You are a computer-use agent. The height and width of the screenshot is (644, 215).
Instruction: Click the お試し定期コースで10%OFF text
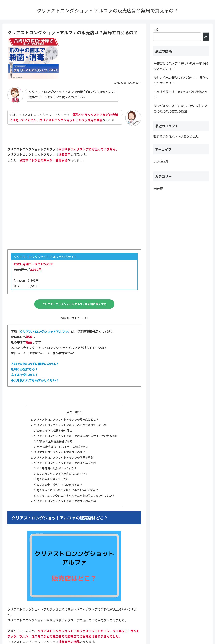click(33, 264)
